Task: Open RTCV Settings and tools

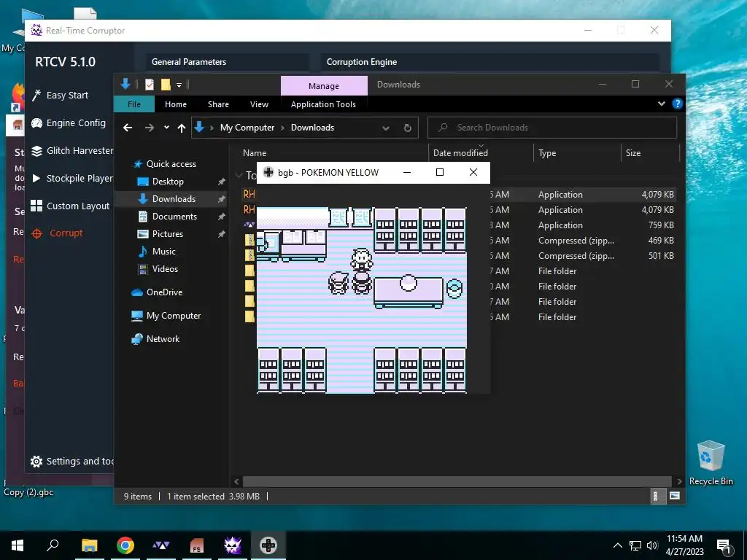Action: point(72,461)
